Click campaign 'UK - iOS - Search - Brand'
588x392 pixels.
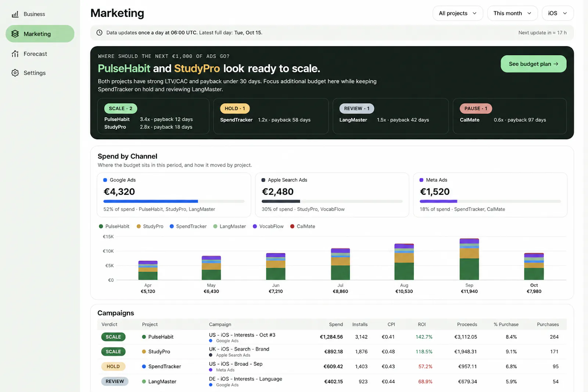click(x=239, y=349)
